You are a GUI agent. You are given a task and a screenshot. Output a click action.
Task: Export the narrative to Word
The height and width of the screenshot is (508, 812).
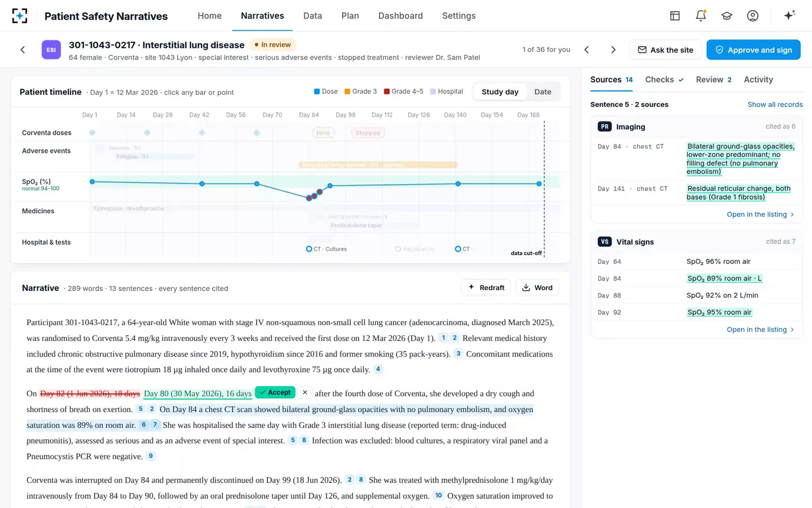pyautogui.click(x=537, y=287)
